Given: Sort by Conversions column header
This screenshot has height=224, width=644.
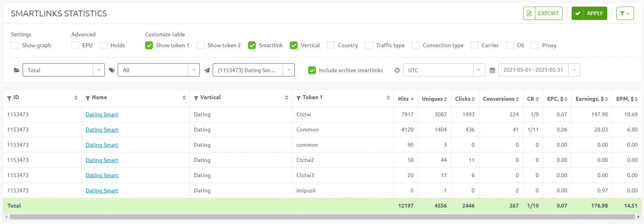Looking at the screenshot, I should click(500, 99).
